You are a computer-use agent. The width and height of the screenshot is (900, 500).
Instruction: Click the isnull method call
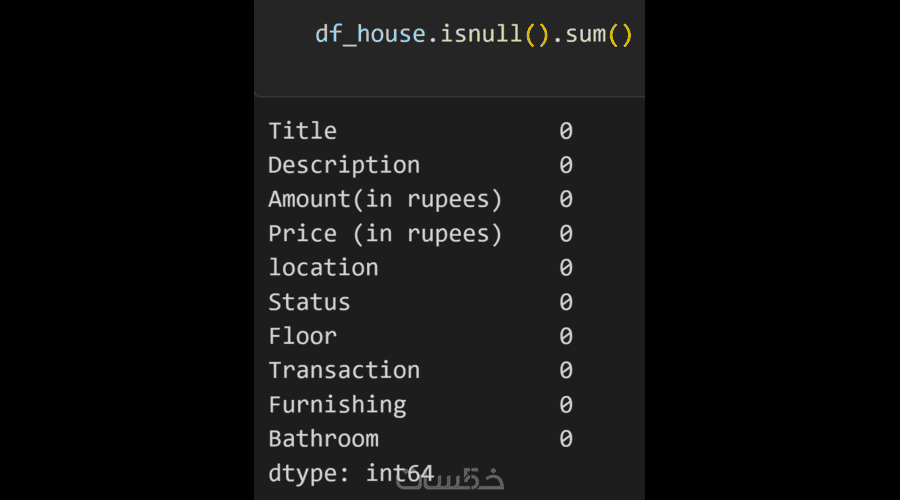tap(481, 34)
